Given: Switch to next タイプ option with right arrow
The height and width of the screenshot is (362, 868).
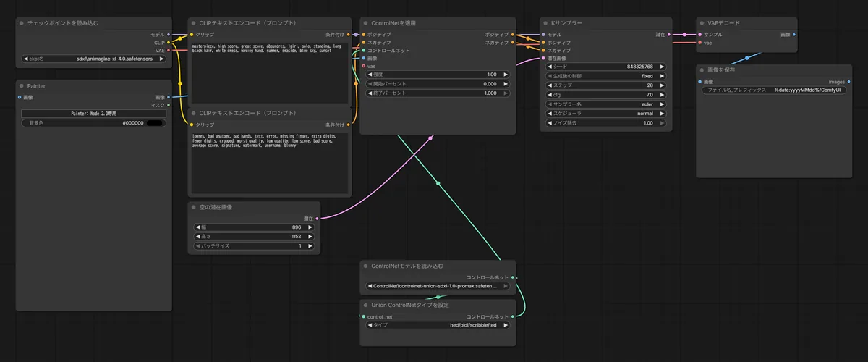Looking at the screenshot, I should (x=506, y=325).
